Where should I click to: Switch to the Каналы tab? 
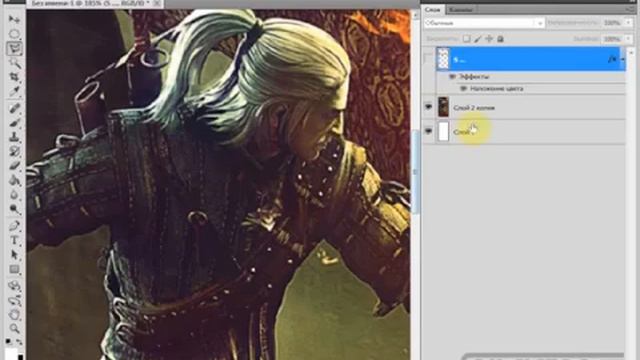coord(461,9)
